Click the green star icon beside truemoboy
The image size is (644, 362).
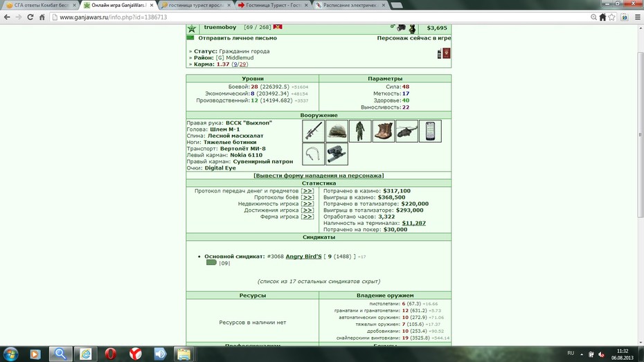click(x=192, y=28)
